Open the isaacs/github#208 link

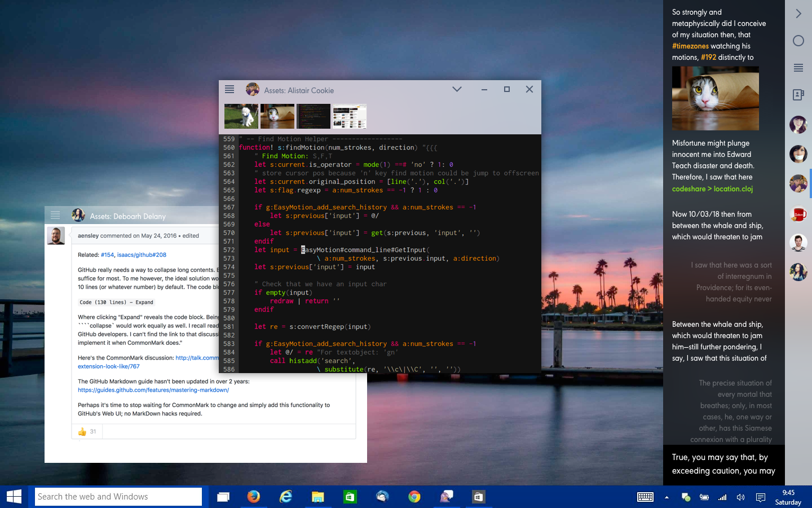142,255
